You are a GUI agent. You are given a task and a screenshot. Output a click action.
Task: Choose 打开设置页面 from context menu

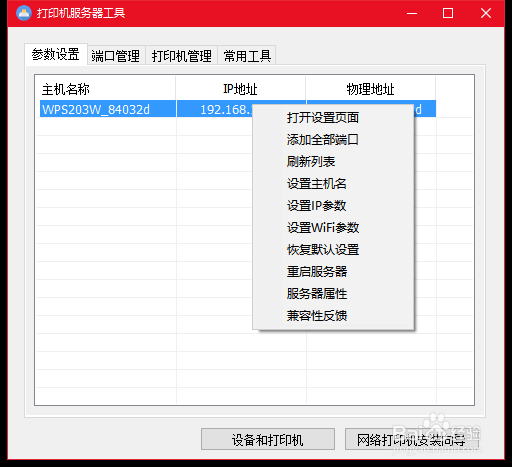tap(333, 118)
